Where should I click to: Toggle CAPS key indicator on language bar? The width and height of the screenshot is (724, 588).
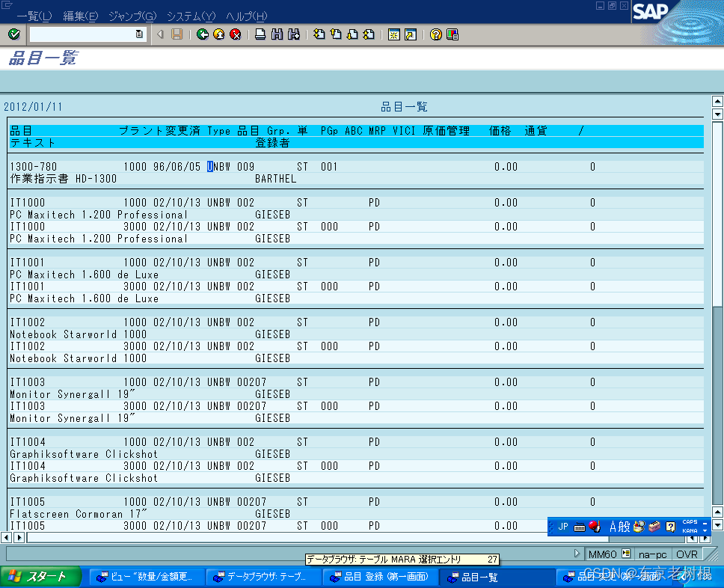point(690,522)
